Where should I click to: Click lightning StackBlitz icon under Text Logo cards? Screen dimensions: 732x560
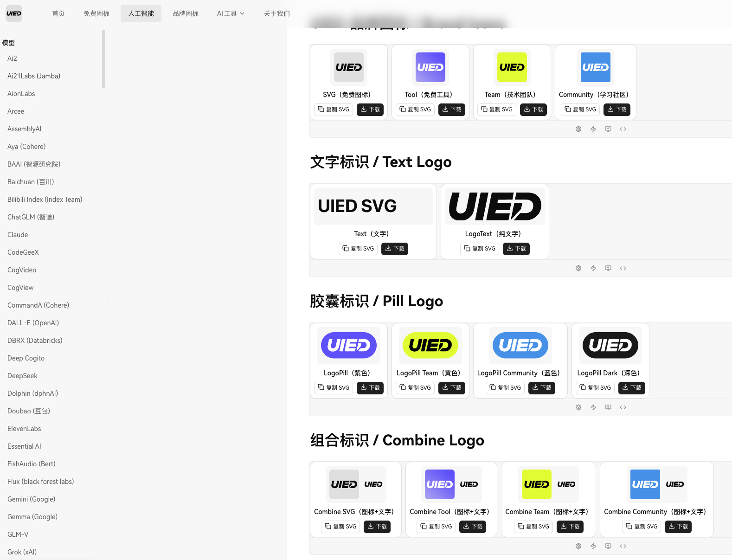click(x=593, y=268)
